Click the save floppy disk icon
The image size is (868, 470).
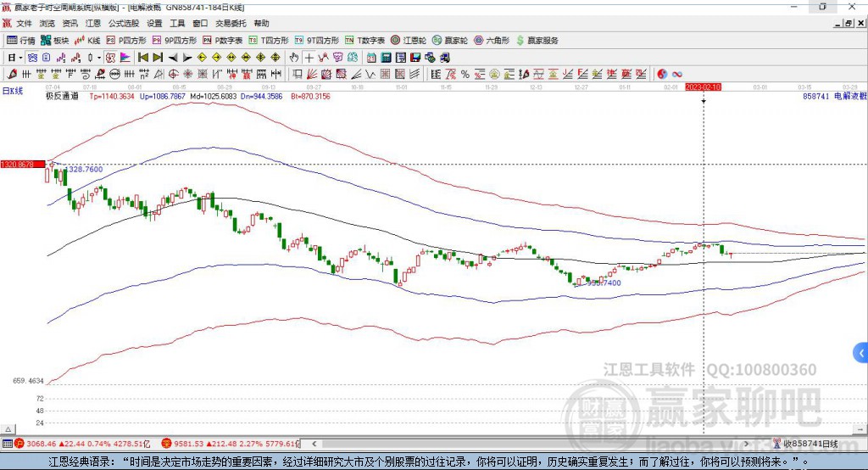415,58
